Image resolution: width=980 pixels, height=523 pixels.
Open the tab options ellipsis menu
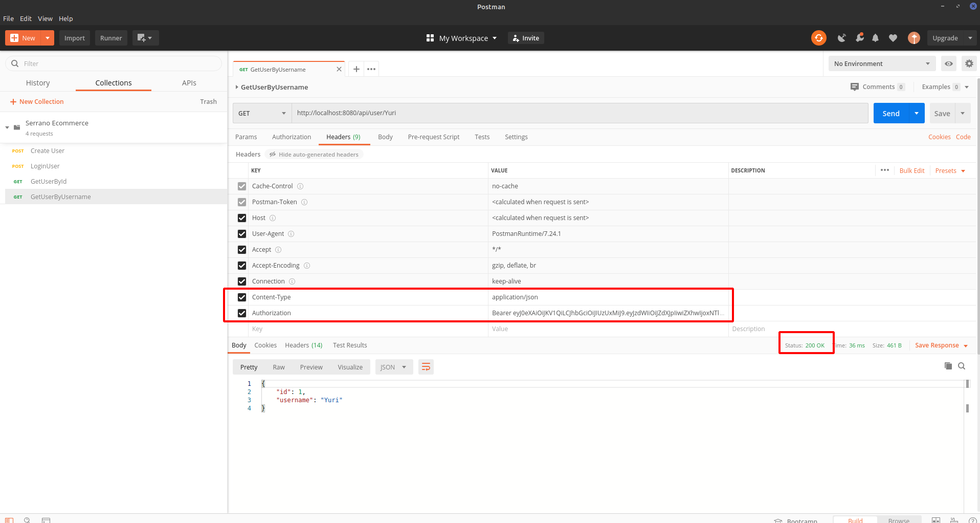click(x=371, y=69)
